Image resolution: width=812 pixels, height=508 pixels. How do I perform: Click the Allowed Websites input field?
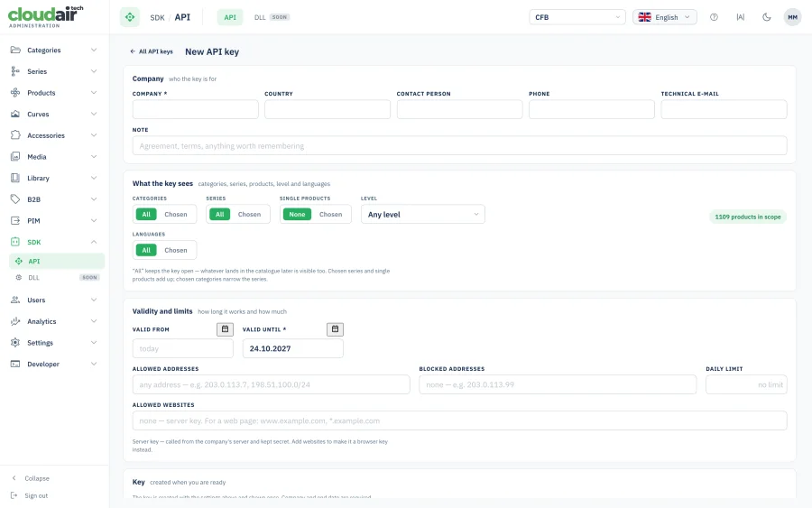[x=460, y=420]
